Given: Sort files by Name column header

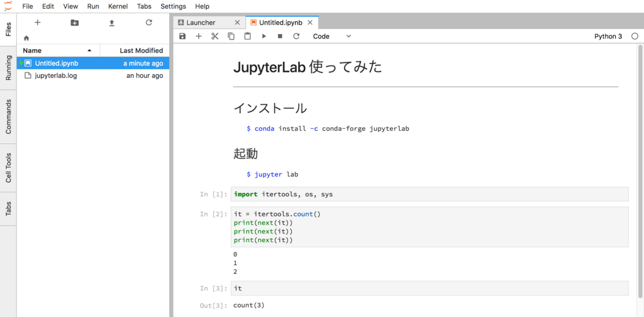Looking at the screenshot, I should tap(58, 50).
